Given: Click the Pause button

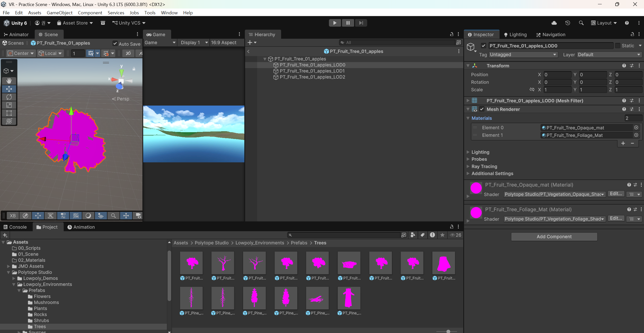Looking at the screenshot, I should click(x=348, y=23).
